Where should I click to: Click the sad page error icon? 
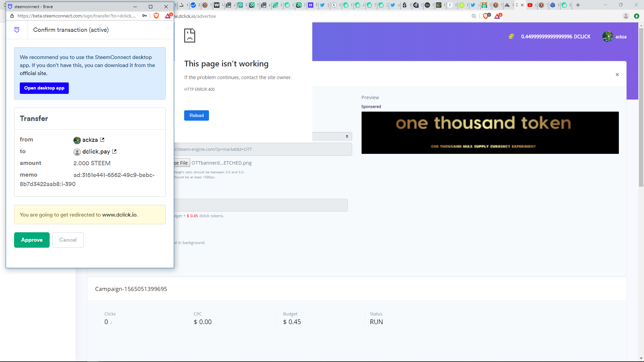(x=190, y=36)
